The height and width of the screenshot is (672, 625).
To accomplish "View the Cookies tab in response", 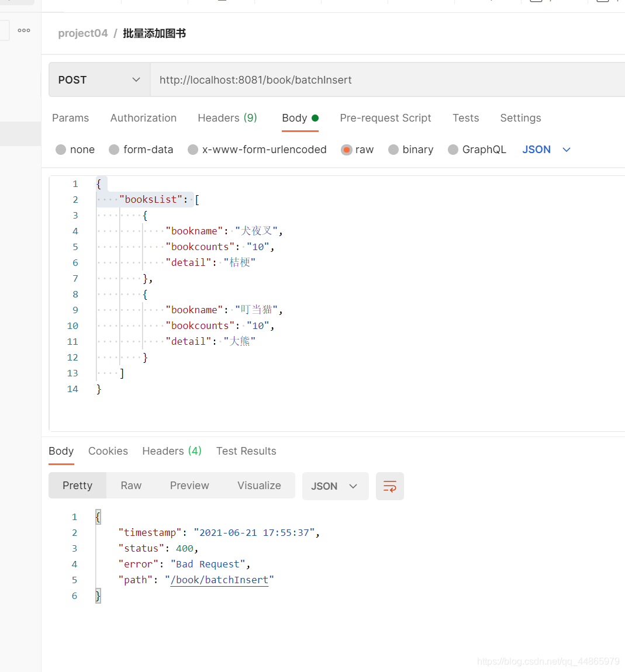I will pyautogui.click(x=108, y=451).
